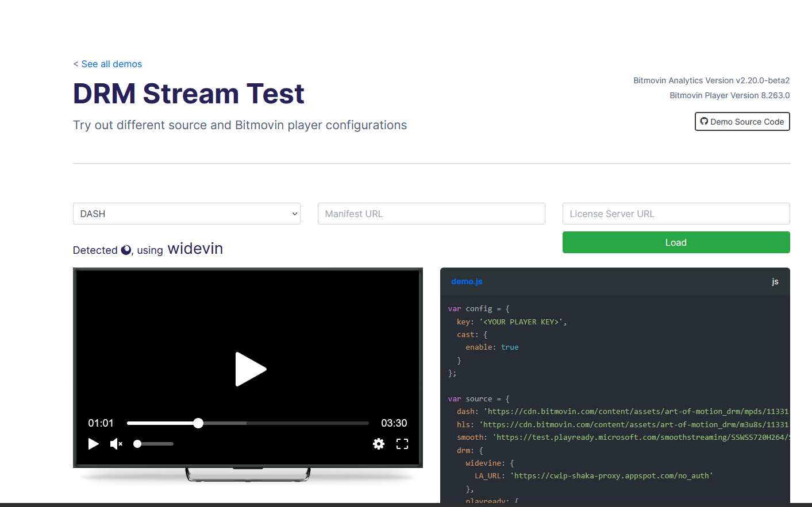Click the smooth source URL code line
The image size is (812, 507).
click(623, 438)
